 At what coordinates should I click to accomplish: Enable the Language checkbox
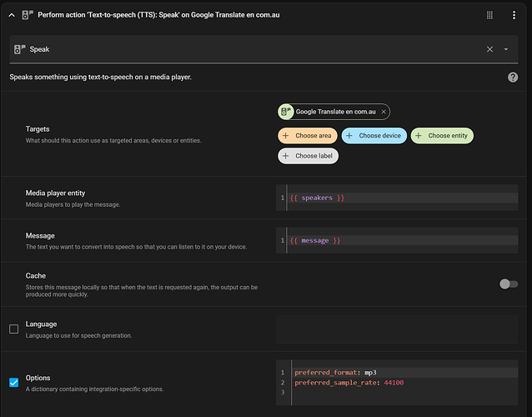14,329
